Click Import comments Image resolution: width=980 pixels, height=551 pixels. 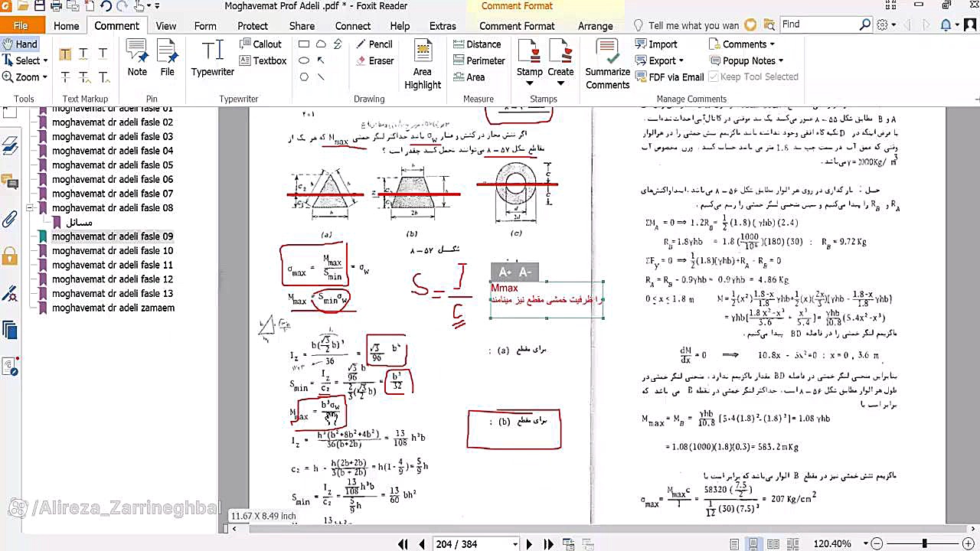(656, 44)
